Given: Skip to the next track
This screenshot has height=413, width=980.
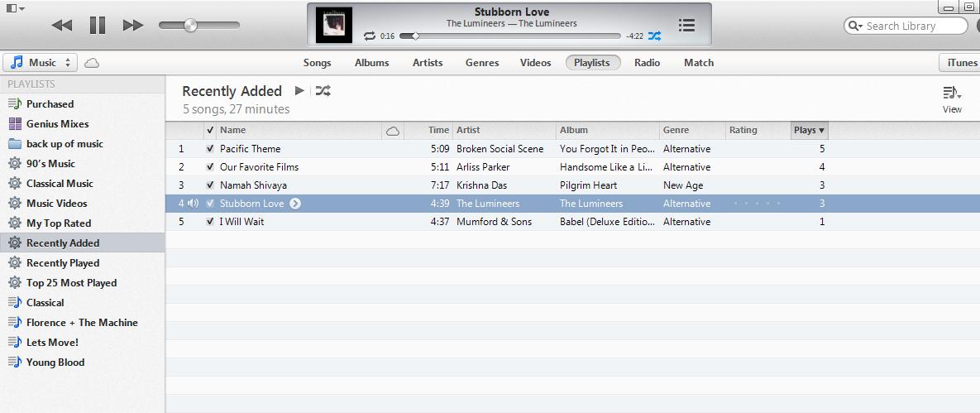Looking at the screenshot, I should [x=132, y=26].
